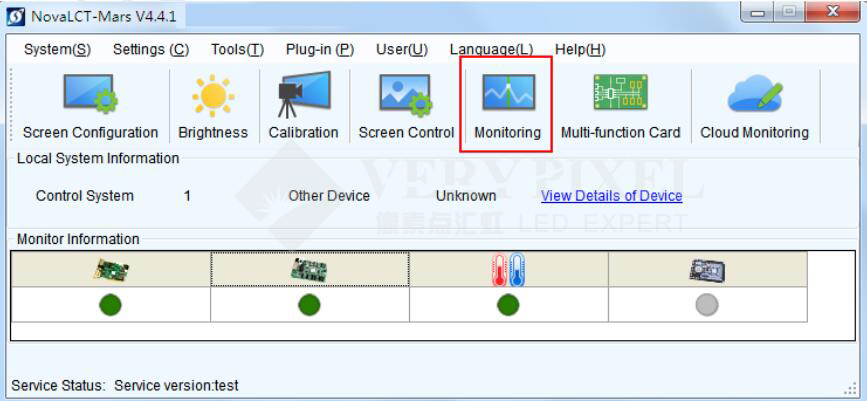Open the User(U) menu
Image resolution: width=867 pixels, height=401 pixels.
point(402,50)
